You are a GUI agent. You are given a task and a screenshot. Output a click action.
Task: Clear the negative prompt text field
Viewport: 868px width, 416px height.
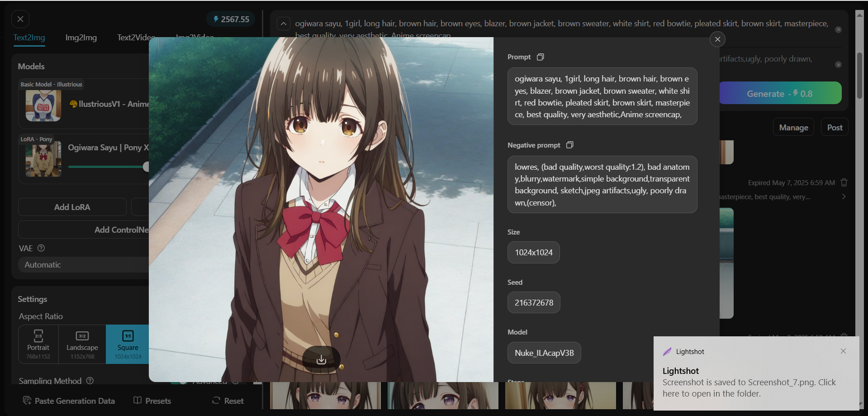(838, 65)
